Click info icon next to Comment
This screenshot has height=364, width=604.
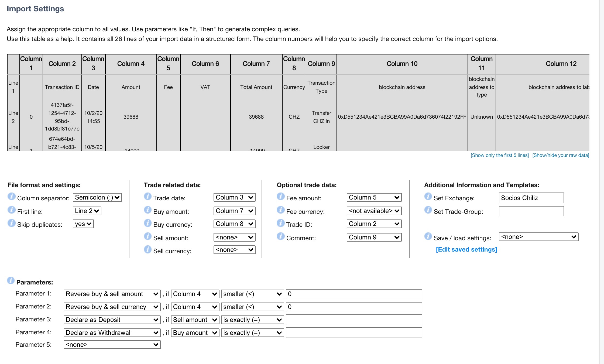pos(280,236)
